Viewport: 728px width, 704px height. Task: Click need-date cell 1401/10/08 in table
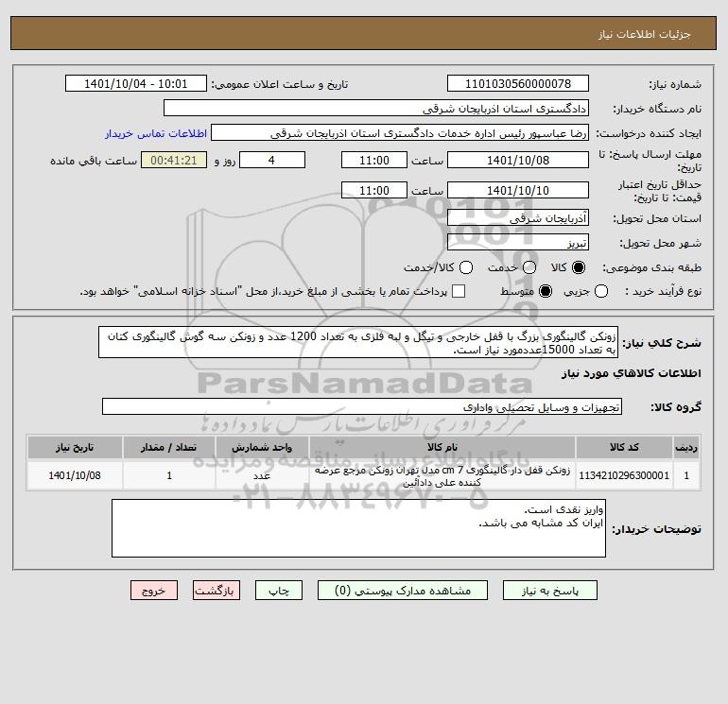tap(75, 475)
